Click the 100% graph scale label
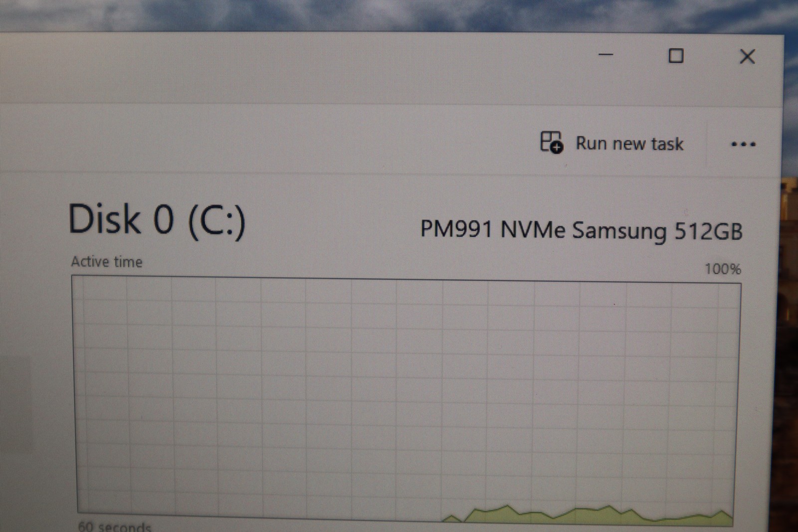798x532 pixels. point(723,269)
